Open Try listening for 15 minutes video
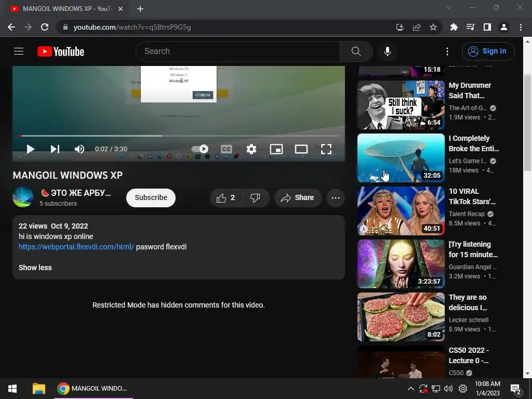532x399 pixels. [x=401, y=264]
